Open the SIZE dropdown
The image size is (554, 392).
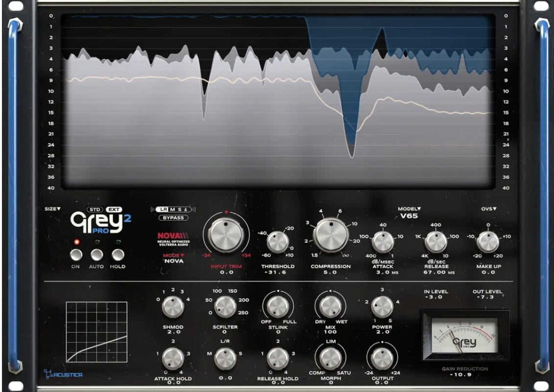(x=52, y=208)
